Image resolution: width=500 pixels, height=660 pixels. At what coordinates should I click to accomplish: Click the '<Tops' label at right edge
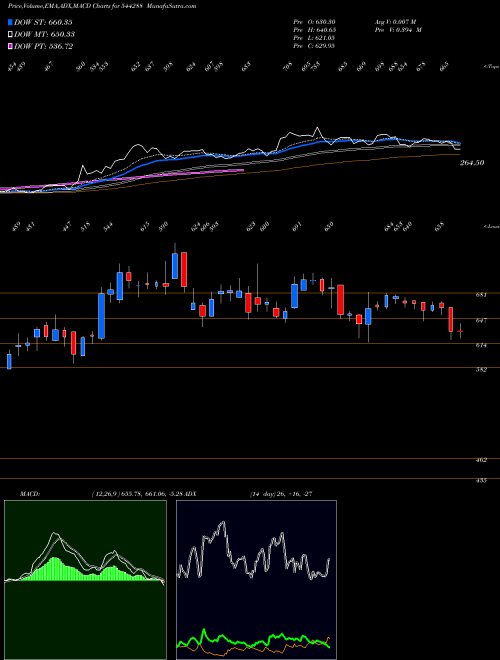click(491, 67)
